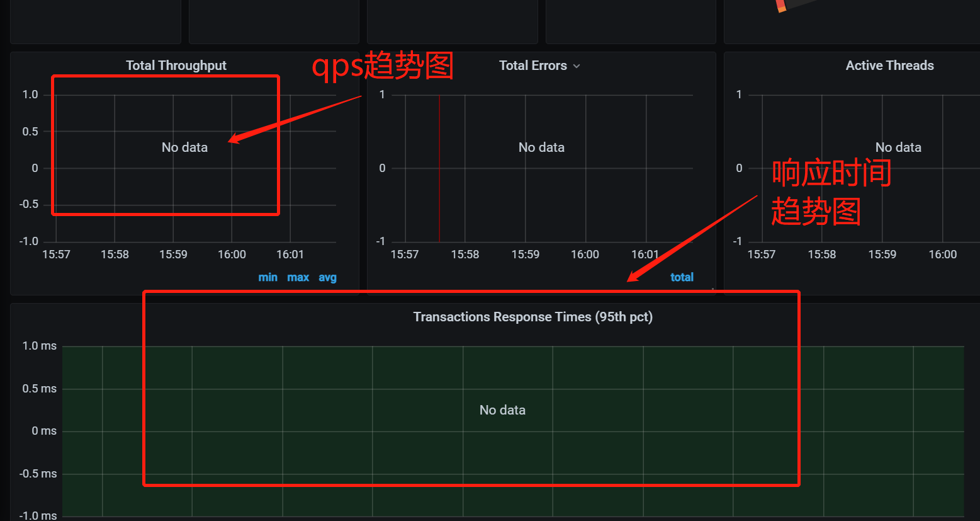The height and width of the screenshot is (521, 980).
Task: Click the 1.0 ms axis label
Action: pos(40,346)
